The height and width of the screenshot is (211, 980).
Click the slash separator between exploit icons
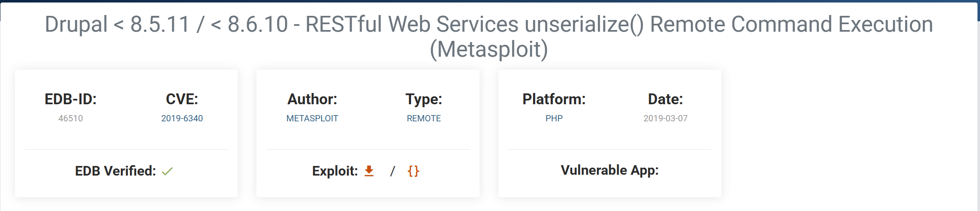click(x=392, y=171)
